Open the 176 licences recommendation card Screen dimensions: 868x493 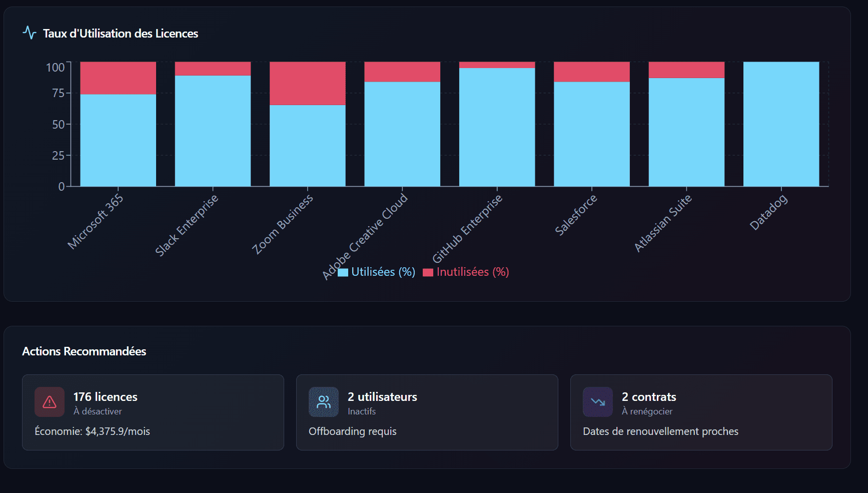tap(153, 412)
